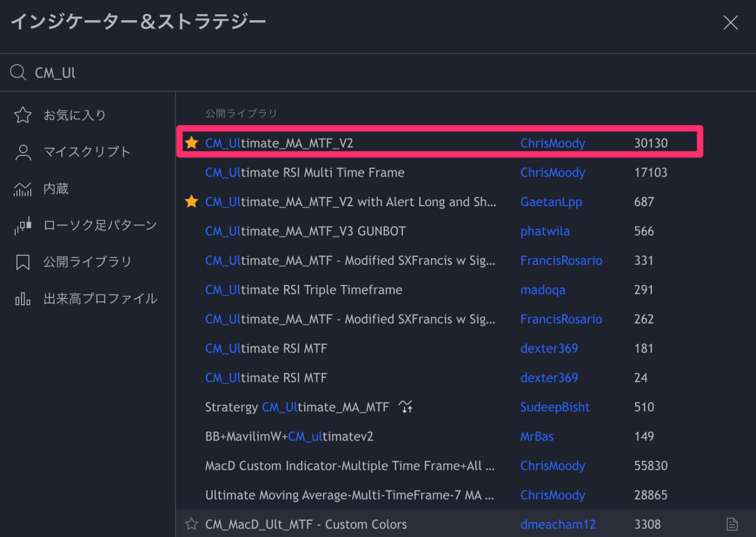Click the Volume Profile sidebar icon
This screenshot has height=537, width=756.
(x=23, y=298)
